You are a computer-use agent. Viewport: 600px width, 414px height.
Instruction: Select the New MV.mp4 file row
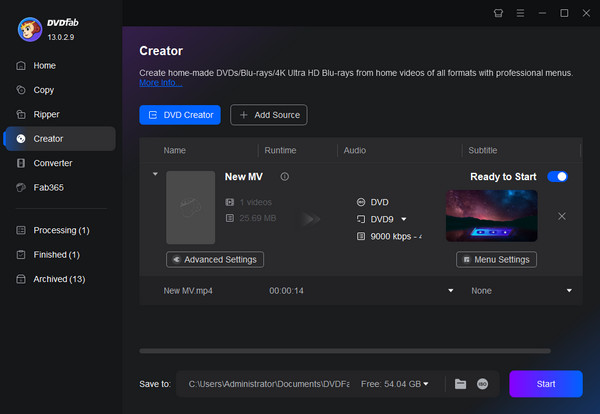click(x=361, y=291)
